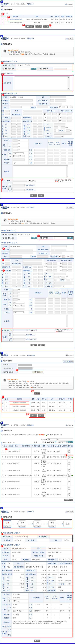Click the X icon in row 1 of Excel upload table
Screen dimensions: 75x644
coord(70,410)
